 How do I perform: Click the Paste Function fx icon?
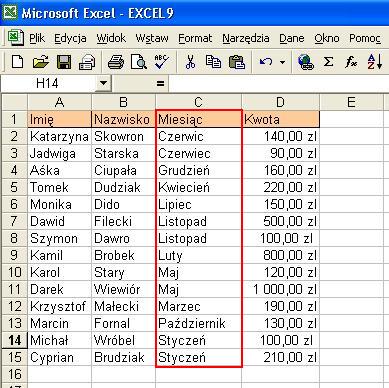pyautogui.click(x=351, y=62)
